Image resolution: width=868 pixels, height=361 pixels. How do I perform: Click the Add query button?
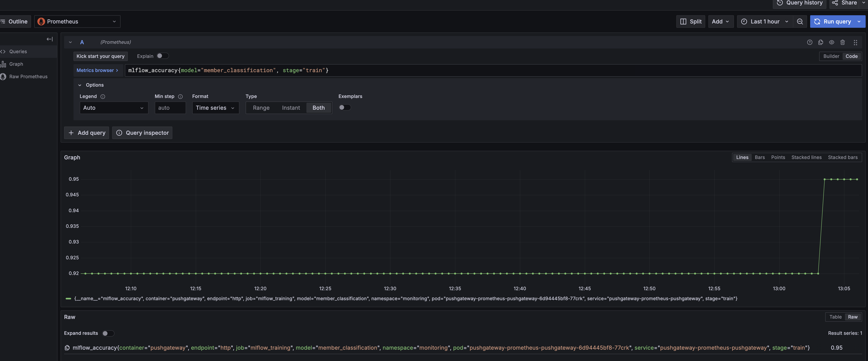click(x=87, y=133)
